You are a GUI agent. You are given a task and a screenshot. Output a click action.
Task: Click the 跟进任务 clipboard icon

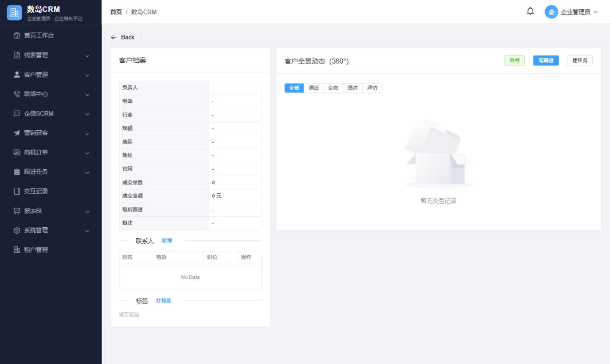(17, 172)
